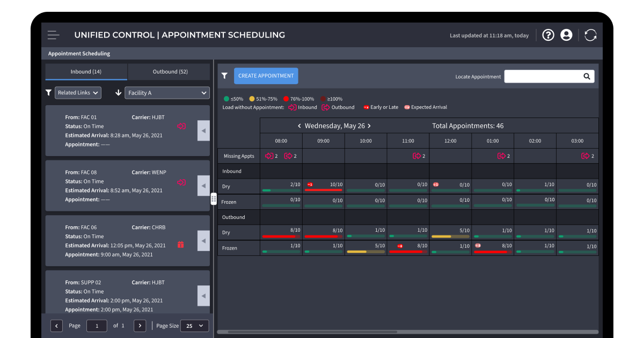644x338 pixels.
Task: Click the gift icon on FAC 06 card
Action: (180, 245)
